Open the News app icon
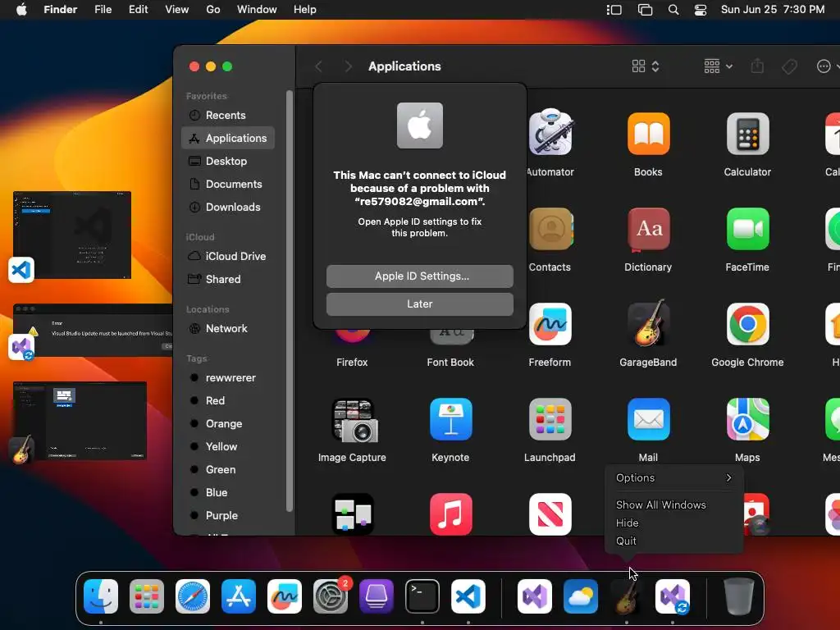 pyautogui.click(x=550, y=514)
